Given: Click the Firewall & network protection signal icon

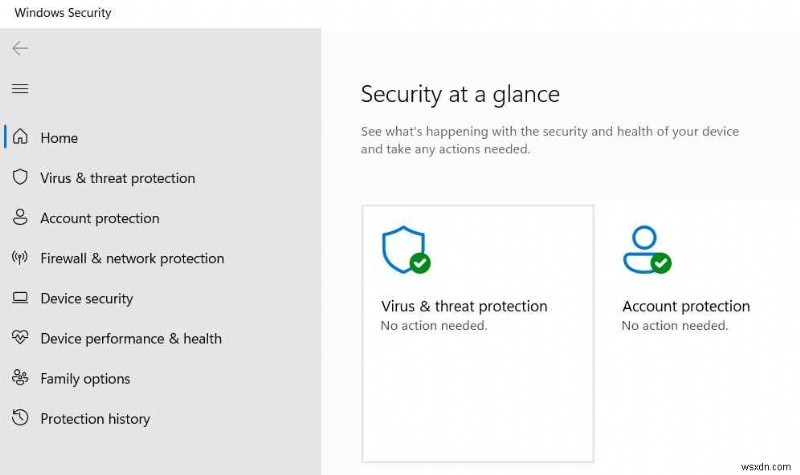Looking at the screenshot, I should pyautogui.click(x=20, y=258).
